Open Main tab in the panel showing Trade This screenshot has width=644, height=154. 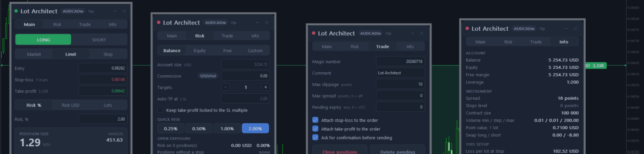pyautogui.click(x=327, y=47)
